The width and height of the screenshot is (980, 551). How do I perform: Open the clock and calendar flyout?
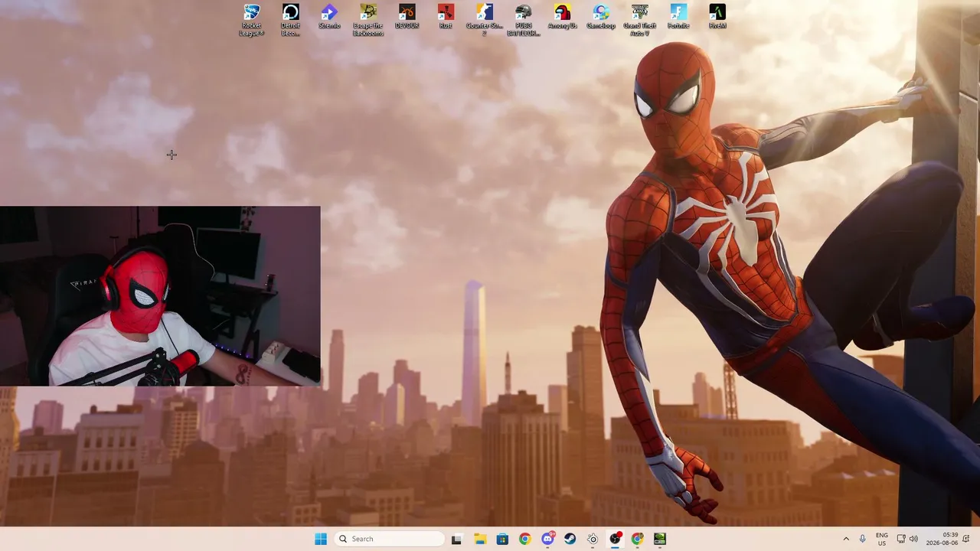(x=942, y=539)
